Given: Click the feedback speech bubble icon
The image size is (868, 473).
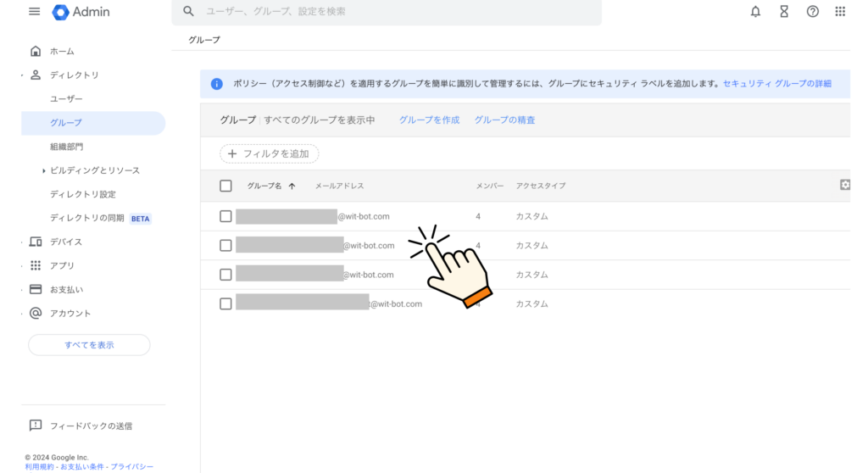Looking at the screenshot, I should coord(36,426).
